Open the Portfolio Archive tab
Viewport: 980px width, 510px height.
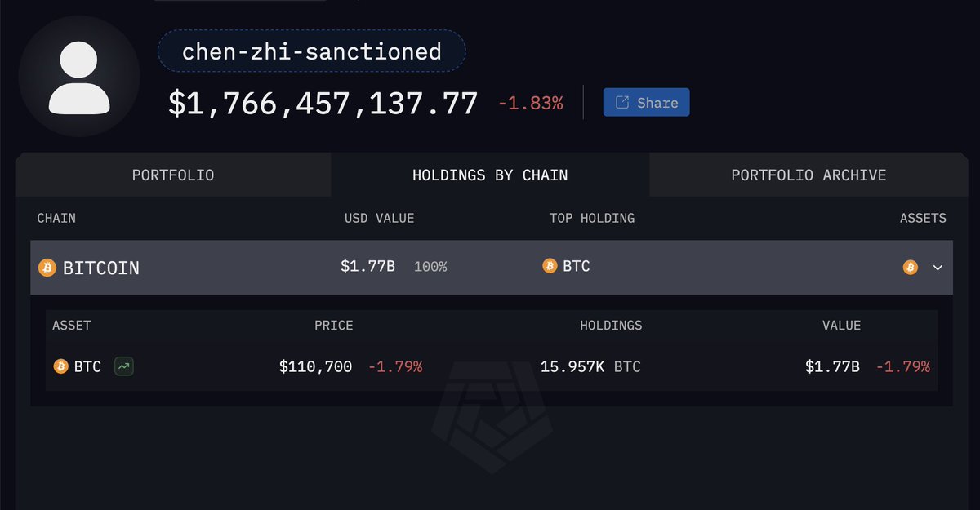coord(808,175)
